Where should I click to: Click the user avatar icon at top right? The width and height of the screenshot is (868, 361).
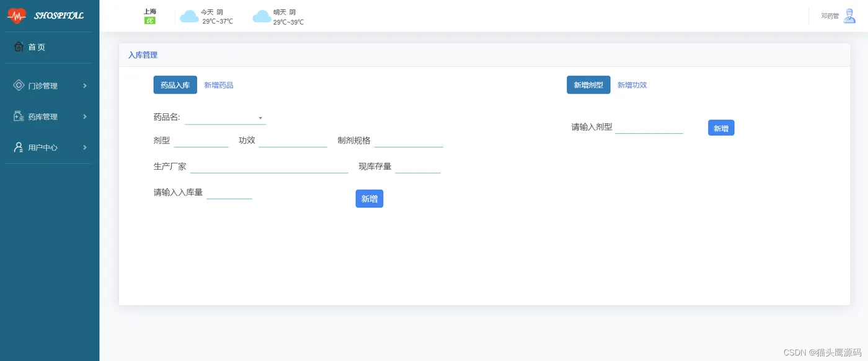849,16
